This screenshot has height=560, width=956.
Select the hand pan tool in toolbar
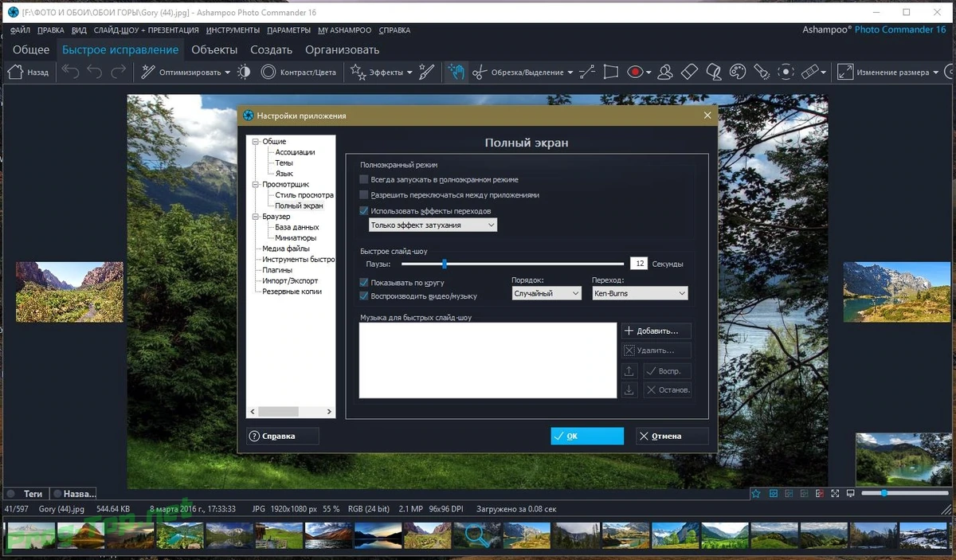click(x=455, y=72)
